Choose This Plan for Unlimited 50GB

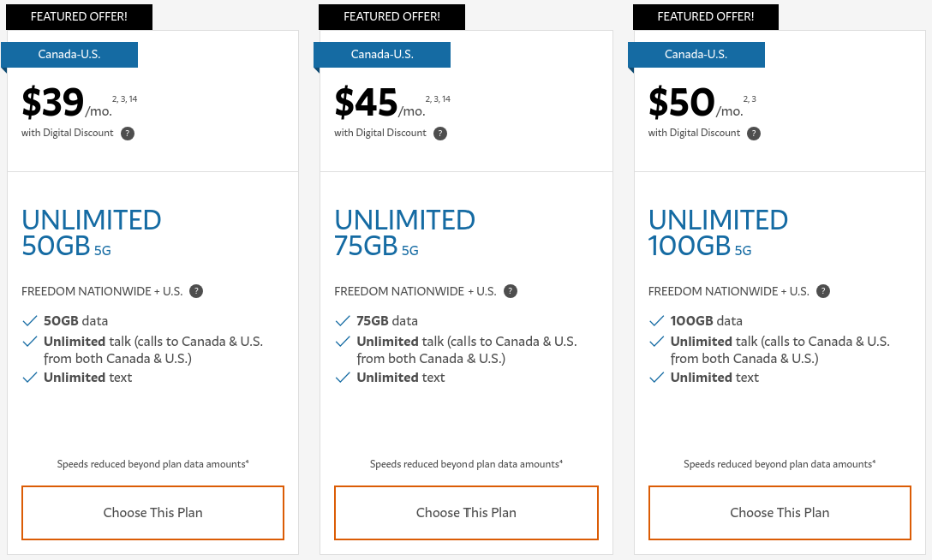152,513
